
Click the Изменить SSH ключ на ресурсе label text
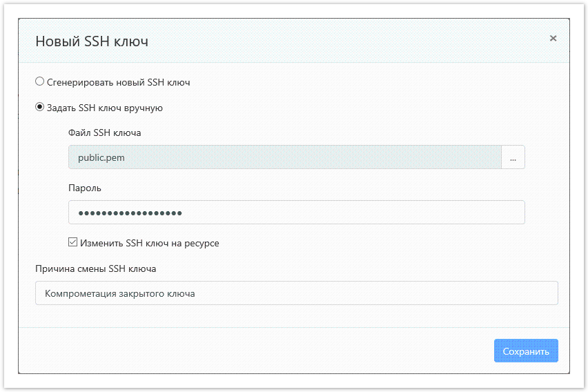pos(150,243)
